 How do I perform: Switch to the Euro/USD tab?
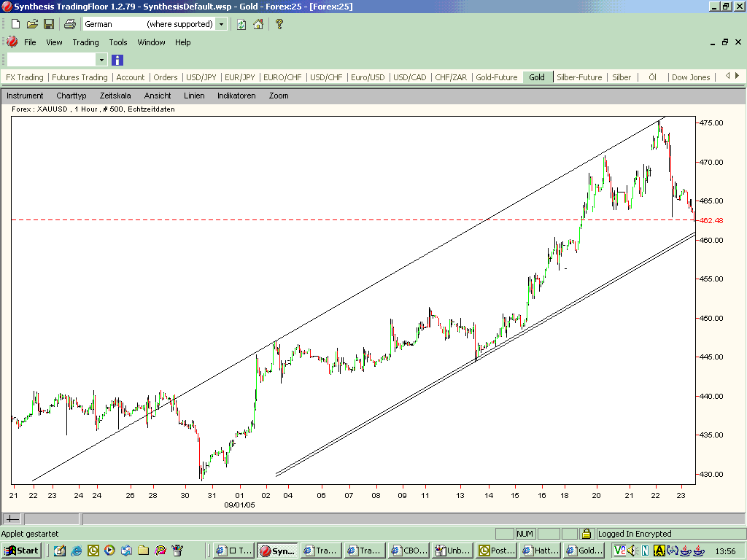(x=368, y=77)
